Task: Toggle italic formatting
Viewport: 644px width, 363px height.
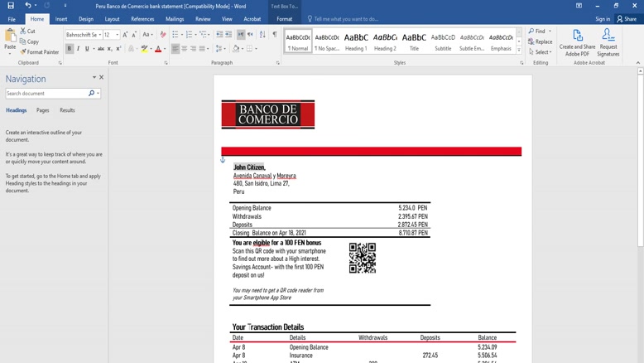Action: [x=79, y=49]
